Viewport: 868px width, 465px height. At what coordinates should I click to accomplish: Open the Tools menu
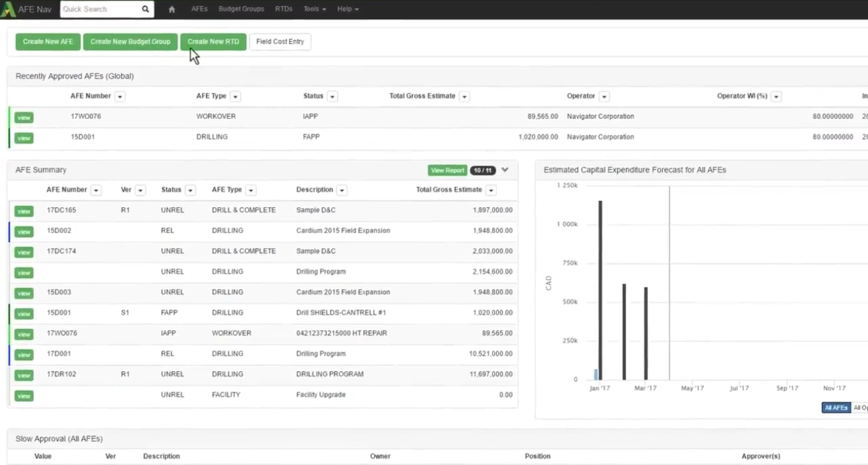[x=314, y=9]
